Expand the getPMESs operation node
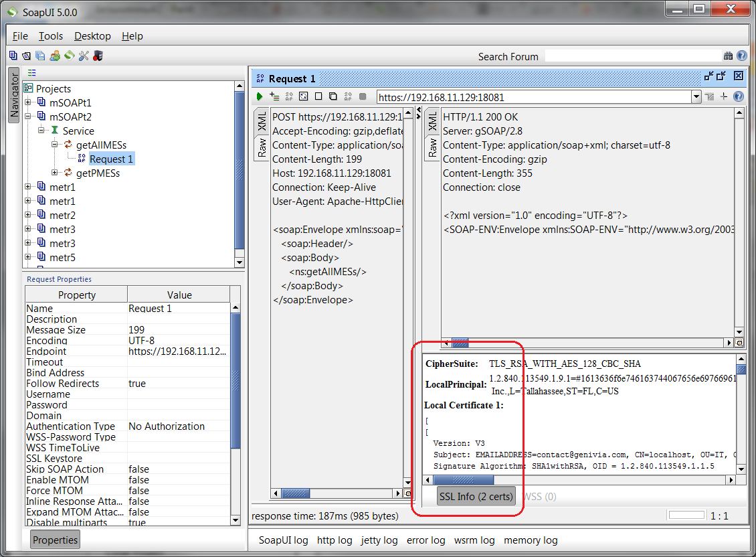 tap(55, 172)
